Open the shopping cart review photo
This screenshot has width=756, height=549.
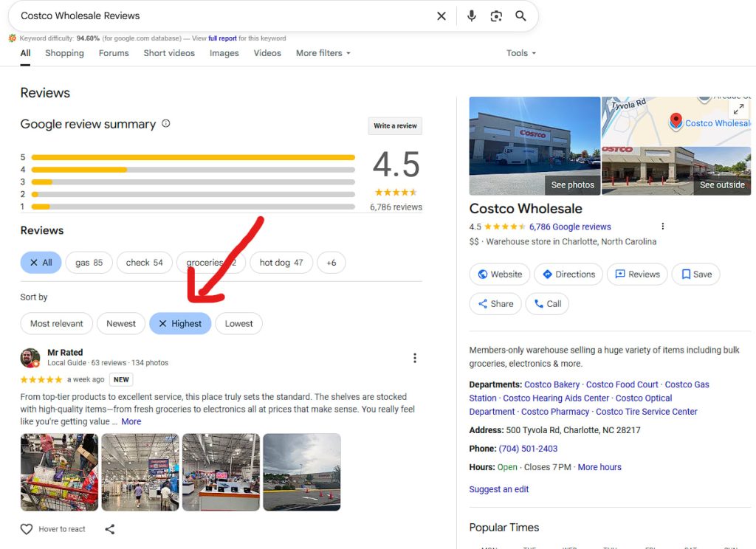[x=59, y=472]
